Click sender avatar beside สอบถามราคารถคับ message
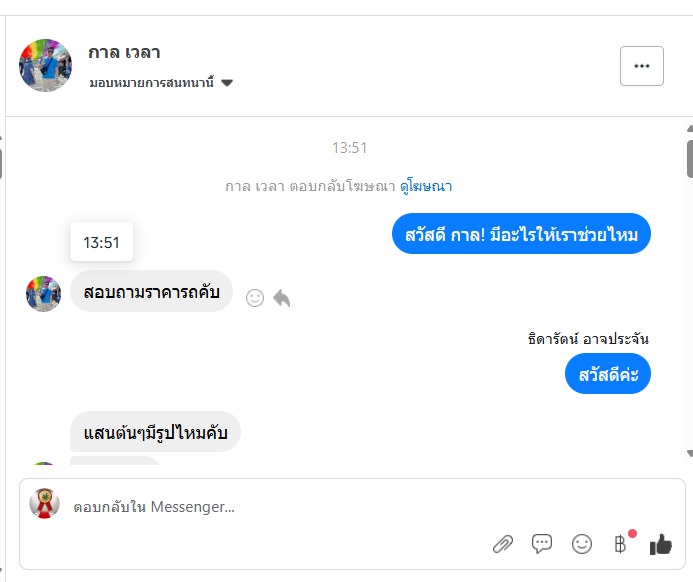The height and width of the screenshot is (582, 693). pyautogui.click(x=43, y=294)
